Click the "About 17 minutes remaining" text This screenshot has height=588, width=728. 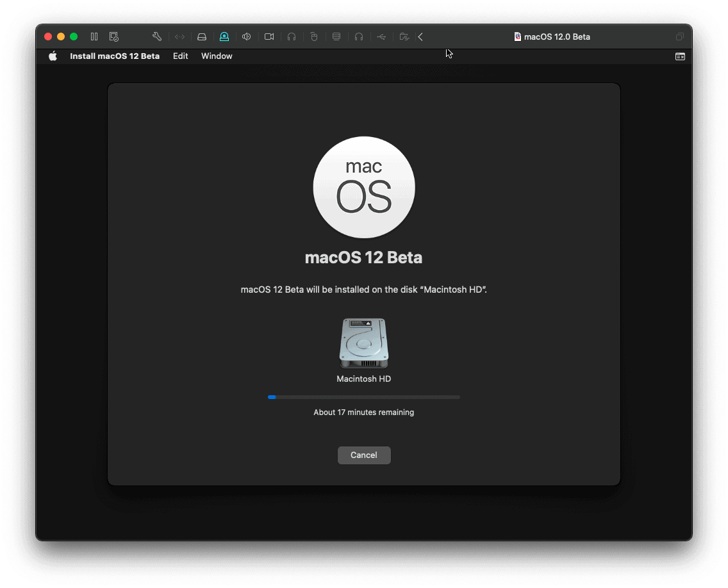click(364, 412)
